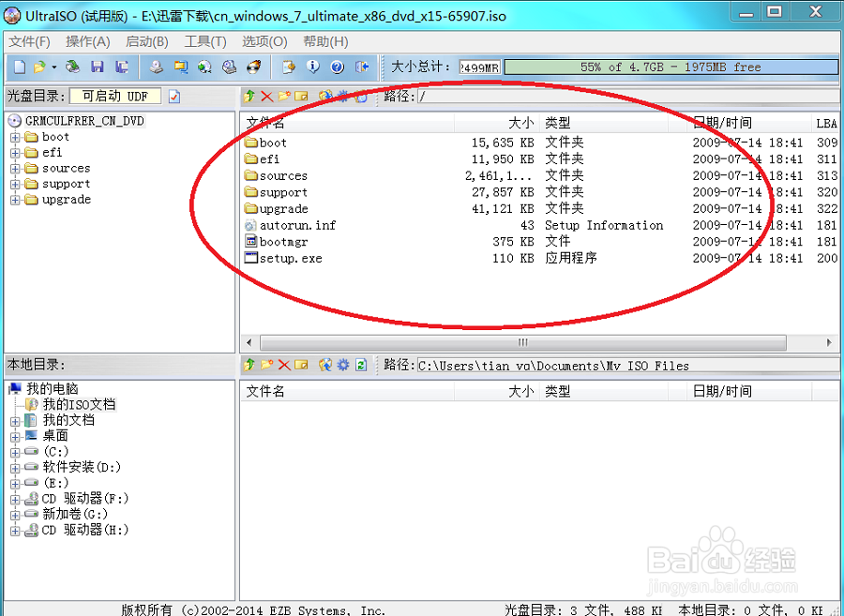Create new folder in local pane
844x616 pixels.
click(x=266, y=365)
